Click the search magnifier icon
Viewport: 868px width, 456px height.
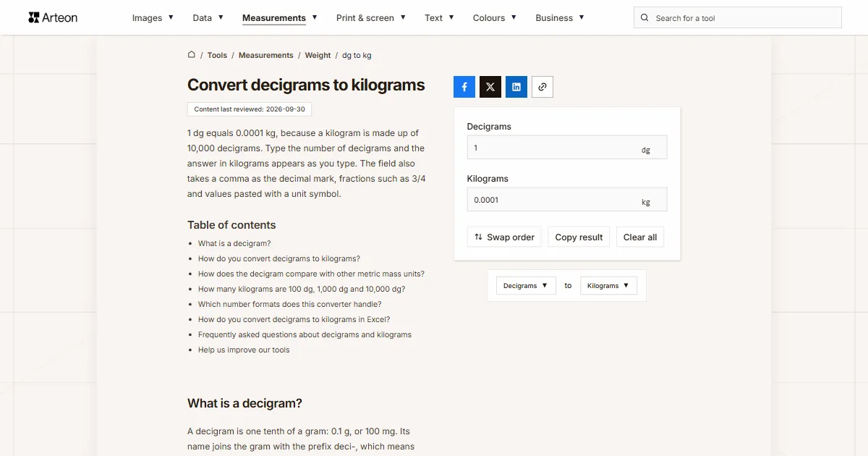pos(644,17)
